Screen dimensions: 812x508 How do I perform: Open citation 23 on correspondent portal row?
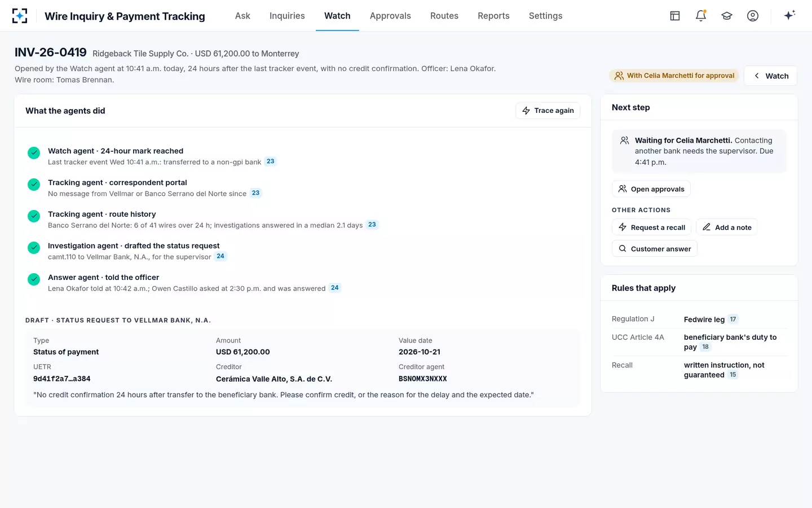coord(256,193)
